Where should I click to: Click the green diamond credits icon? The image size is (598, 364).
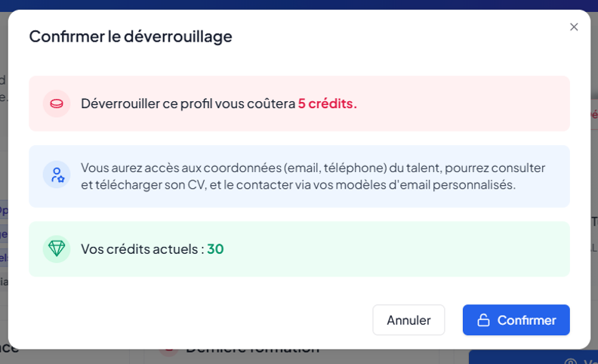[57, 248]
